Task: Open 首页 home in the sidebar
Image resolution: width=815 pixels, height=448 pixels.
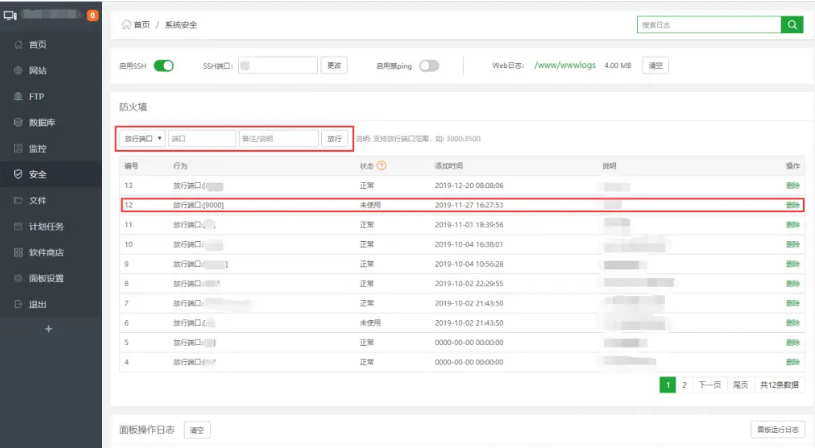Action: [x=36, y=45]
